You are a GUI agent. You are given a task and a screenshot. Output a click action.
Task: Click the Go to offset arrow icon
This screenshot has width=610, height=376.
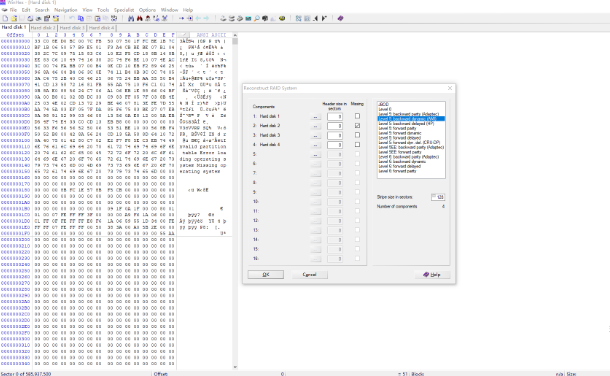pos(181,18)
